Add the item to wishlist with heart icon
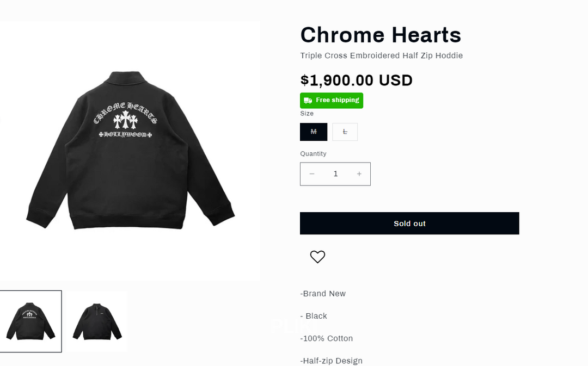 [x=317, y=257]
